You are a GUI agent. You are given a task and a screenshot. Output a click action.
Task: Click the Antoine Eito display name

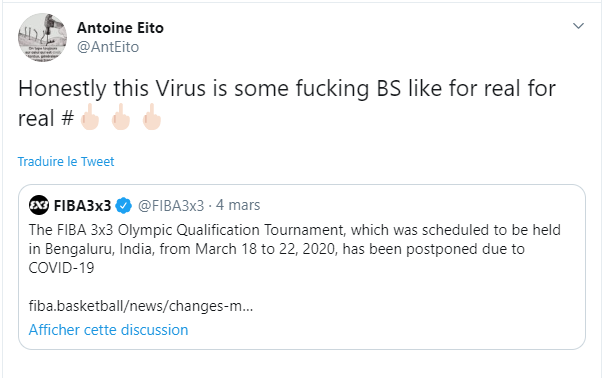[x=120, y=28]
